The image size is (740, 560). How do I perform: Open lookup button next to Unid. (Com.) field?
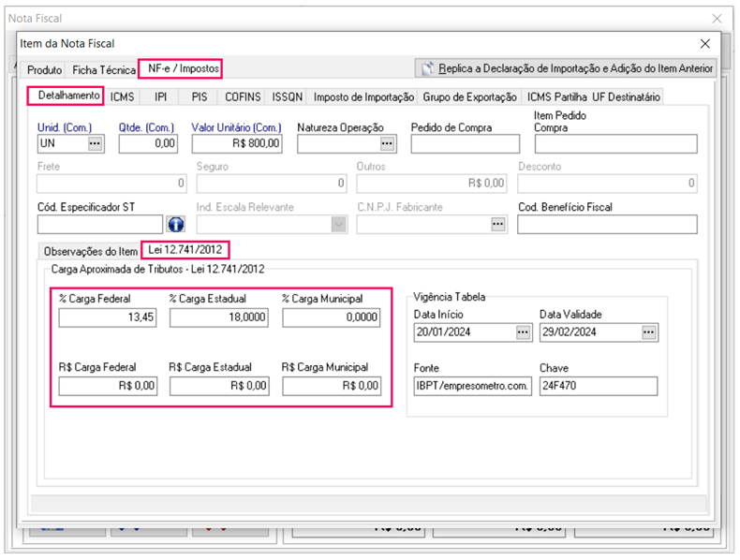[96, 143]
